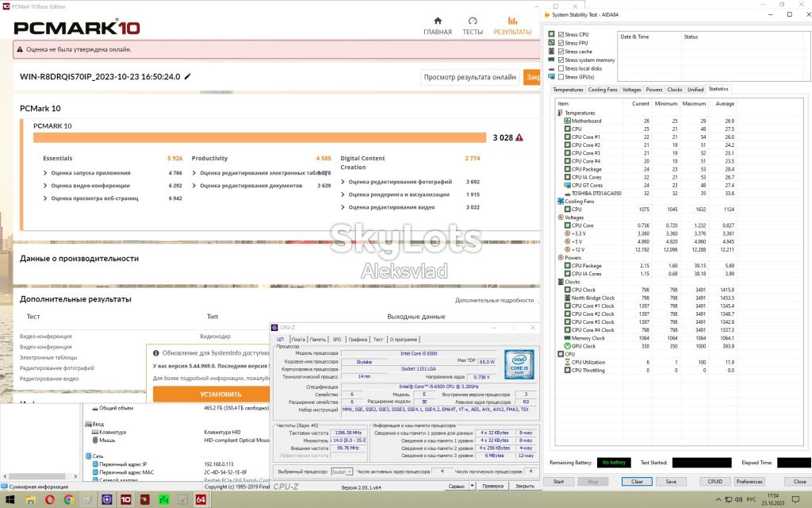Open File Explorer from the taskbar
812x508 pixels.
click(x=31, y=500)
